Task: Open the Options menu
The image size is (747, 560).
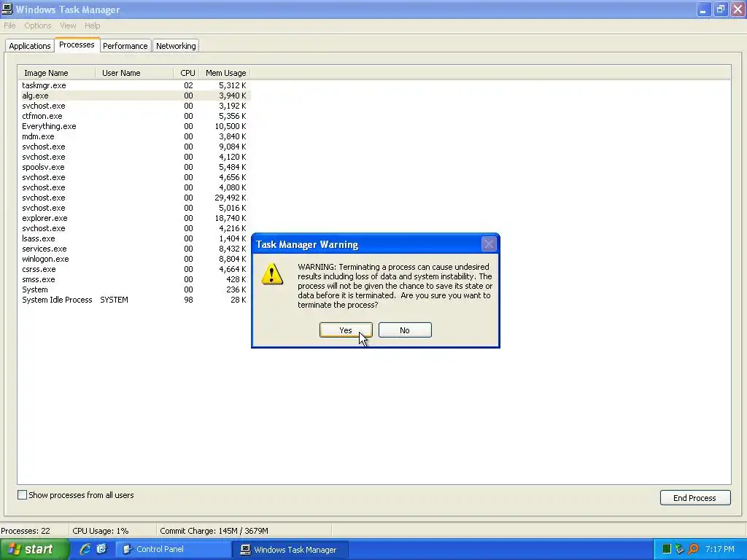Action: (38, 26)
